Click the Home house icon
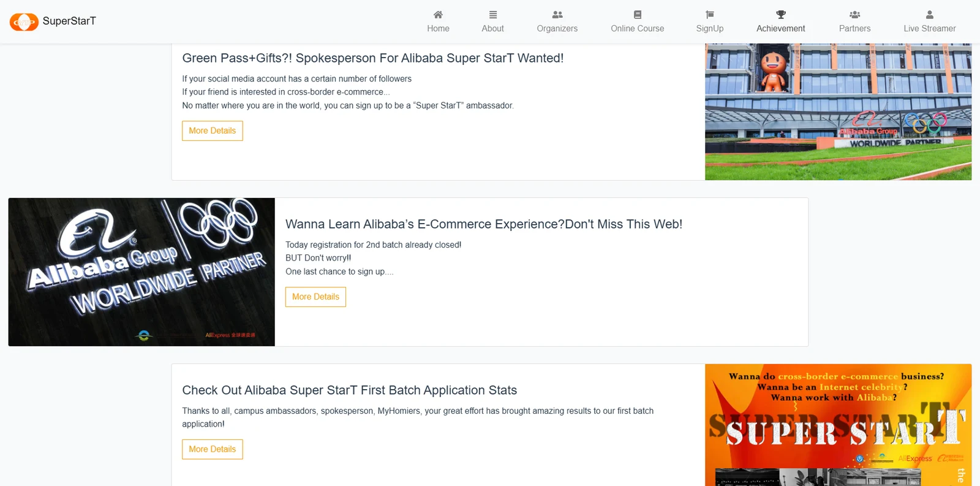This screenshot has width=980, height=486. (x=438, y=15)
